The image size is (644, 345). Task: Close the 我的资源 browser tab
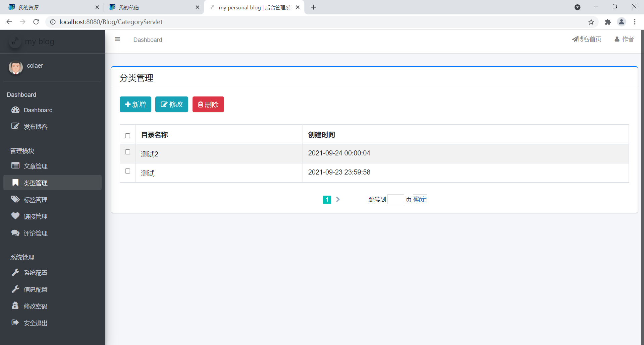pos(97,7)
